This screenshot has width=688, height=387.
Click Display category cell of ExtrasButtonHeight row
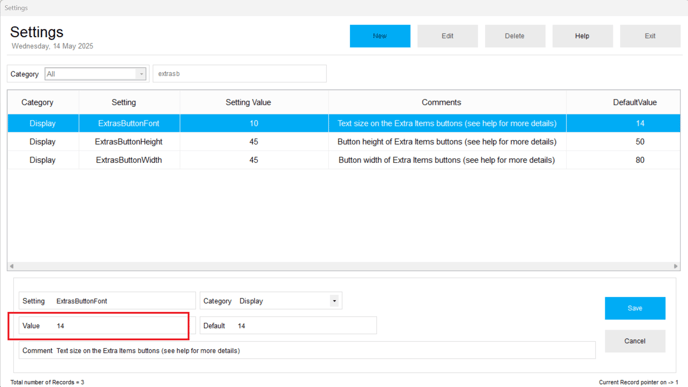[x=43, y=142]
